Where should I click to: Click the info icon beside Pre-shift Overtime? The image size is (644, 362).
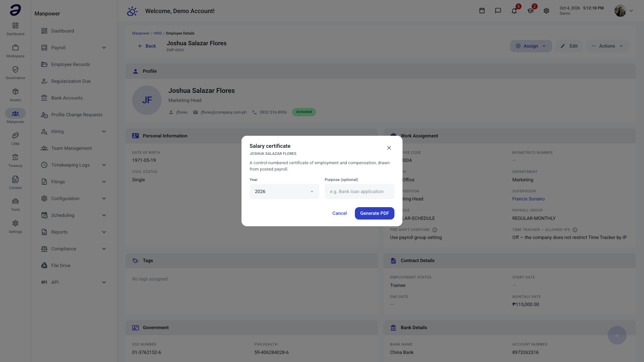tap(435, 230)
